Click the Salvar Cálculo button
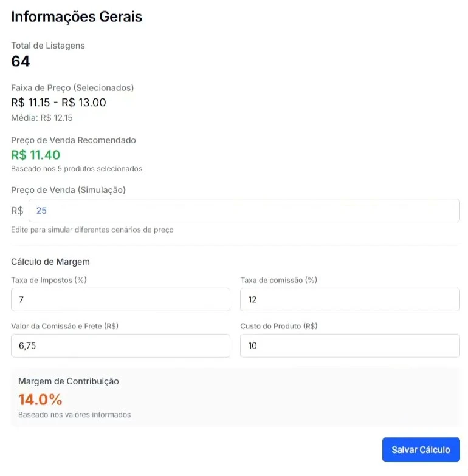Image resolution: width=468 pixels, height=476 pixels. tap(421, 449)
